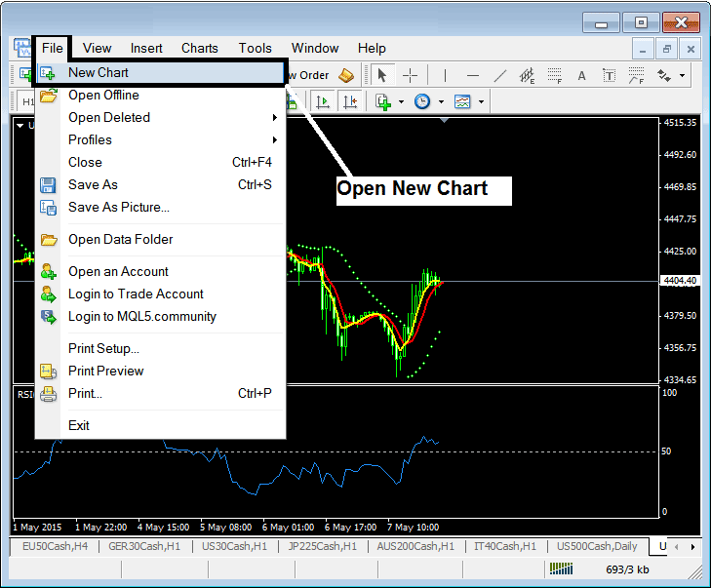This screenshot has width=711, height=588.
Task: Select Print... menu entry
Action: (x=161, y=394)
